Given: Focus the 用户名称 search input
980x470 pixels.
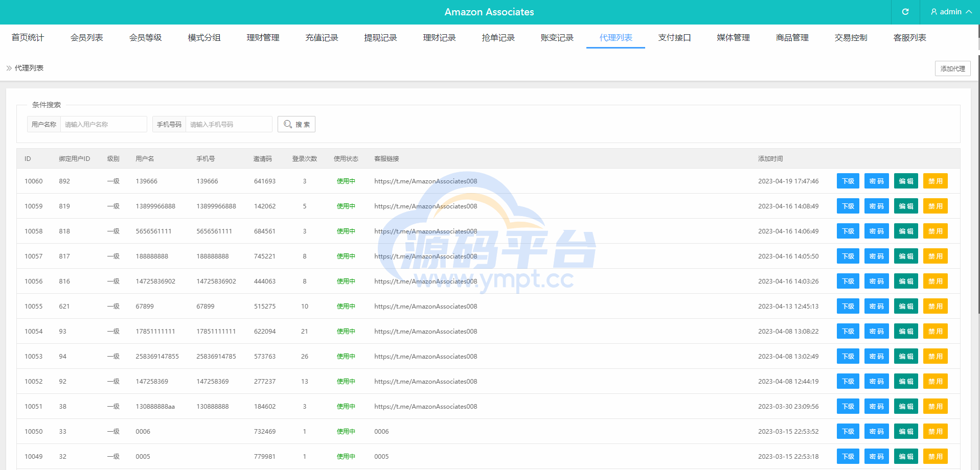Looking at the screenshot, I should point(103,124).
